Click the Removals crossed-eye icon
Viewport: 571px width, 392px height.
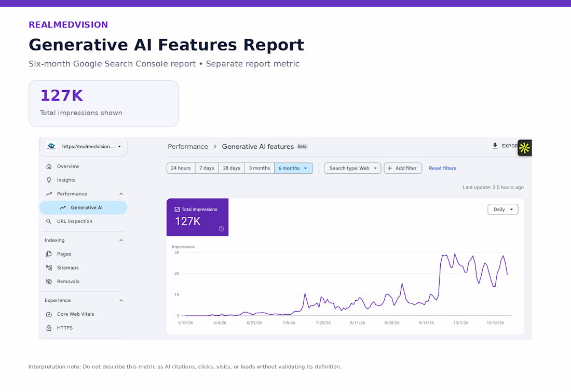coord(49,282)
